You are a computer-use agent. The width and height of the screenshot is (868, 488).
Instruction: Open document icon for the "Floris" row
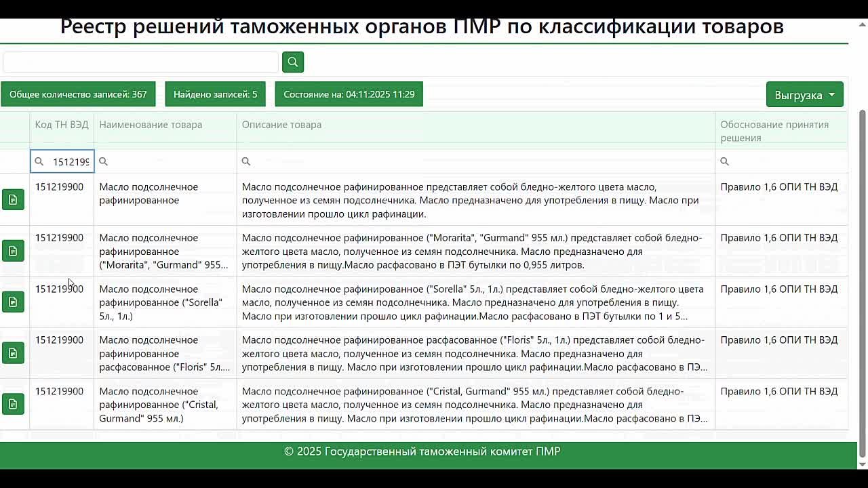point(13,352)
